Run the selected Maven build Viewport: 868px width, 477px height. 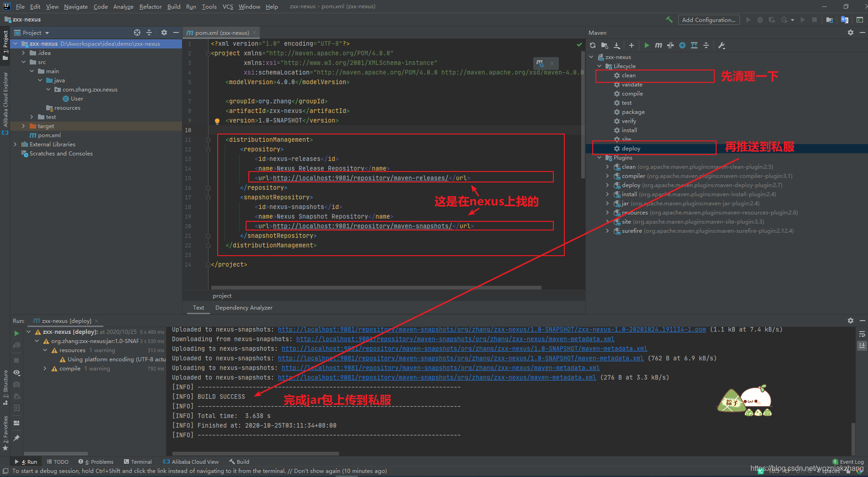click(647, 45)
